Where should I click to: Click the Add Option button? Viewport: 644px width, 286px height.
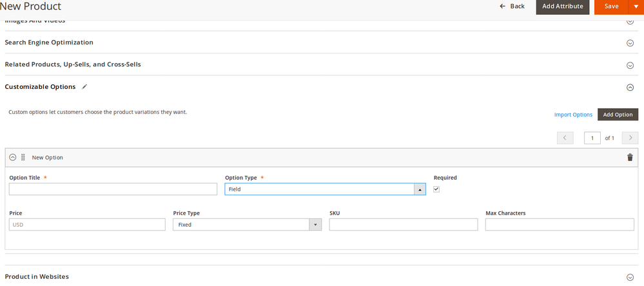pyautogui.click(x=618, y=115)
